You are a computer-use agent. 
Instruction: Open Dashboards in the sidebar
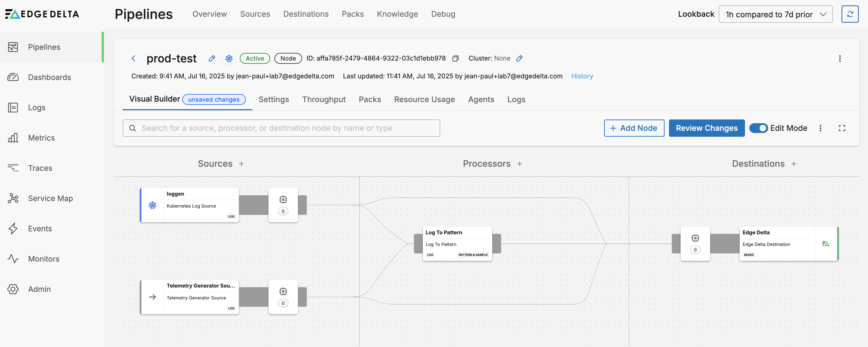(x=52, y=77)
